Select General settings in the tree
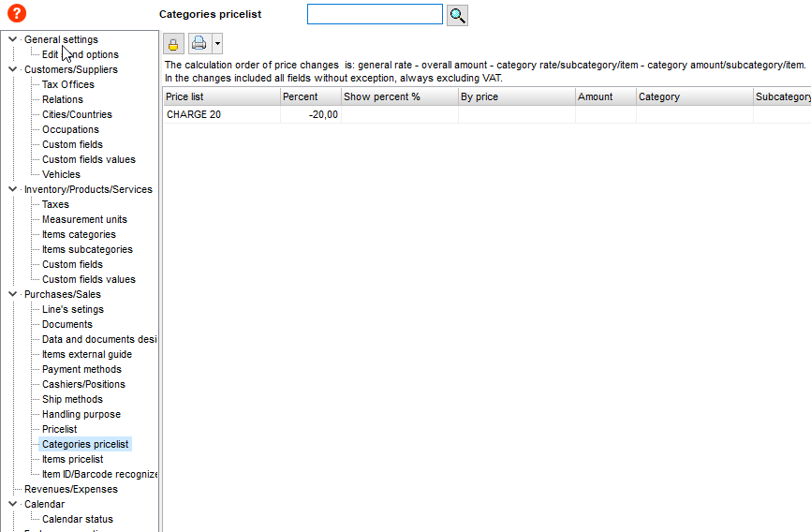 point(61,39)
